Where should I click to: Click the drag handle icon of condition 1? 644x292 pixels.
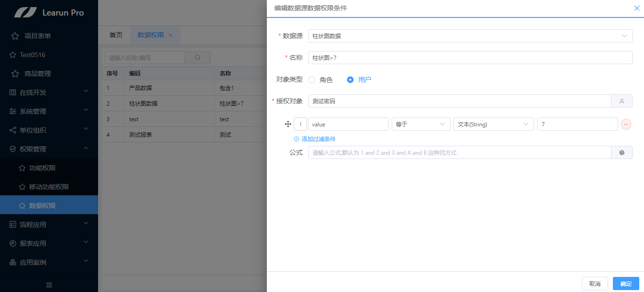(x=288, y=124)
